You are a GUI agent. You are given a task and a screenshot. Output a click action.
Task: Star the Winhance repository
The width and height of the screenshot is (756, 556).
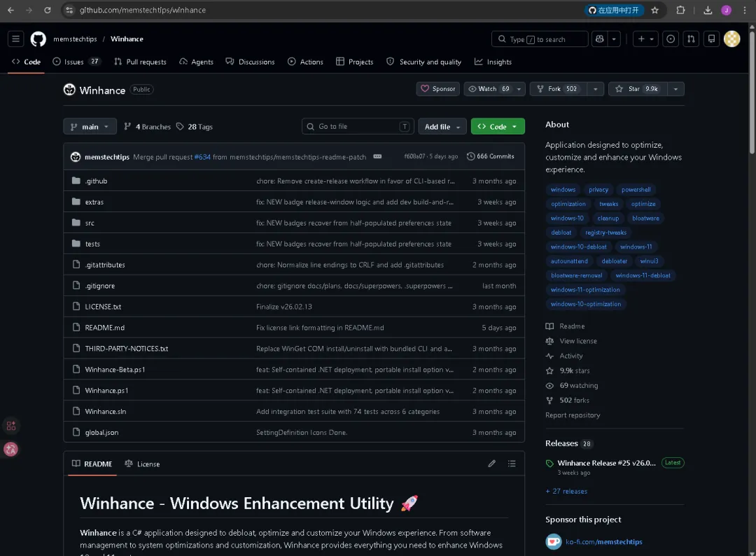[x=638, y=89]
